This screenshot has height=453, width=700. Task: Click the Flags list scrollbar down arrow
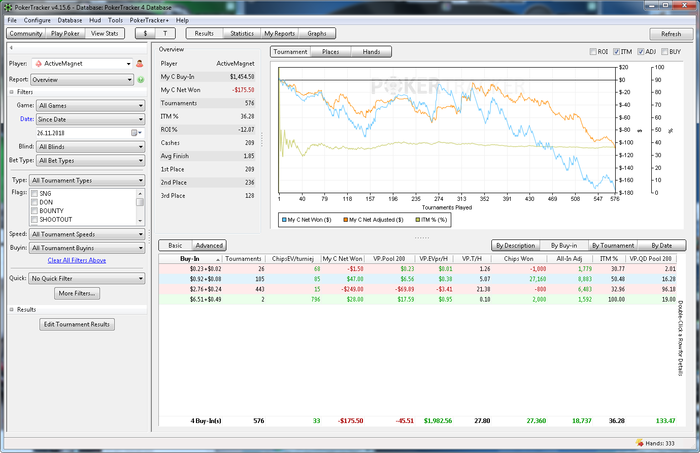pyautogui.click(x=140, y=221)
